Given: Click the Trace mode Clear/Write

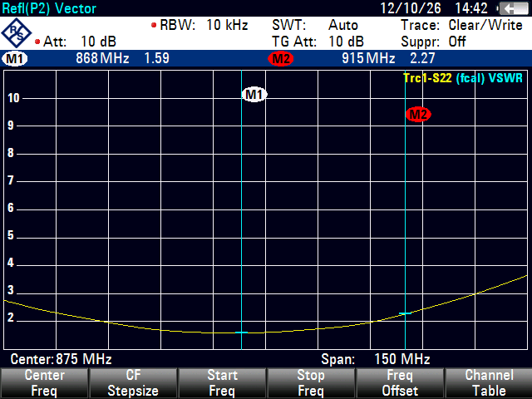Looking at the screenshot, I should pyautogui.click(x=485, y=25).
